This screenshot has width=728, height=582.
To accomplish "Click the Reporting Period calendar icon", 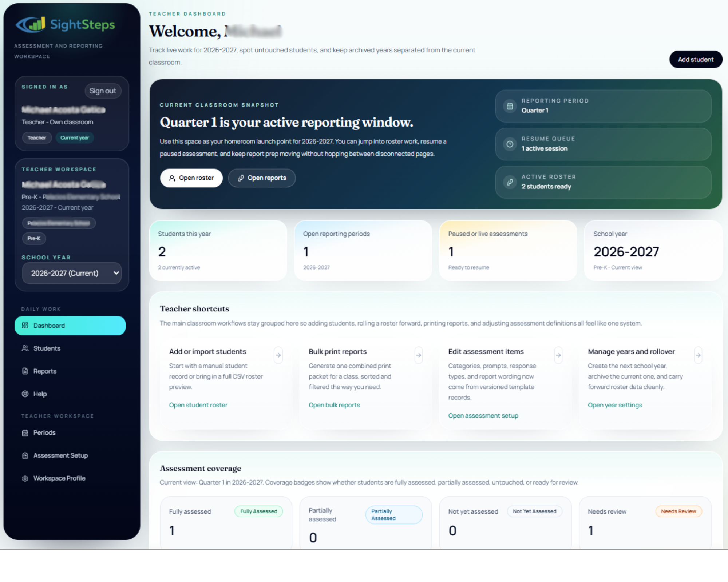I will 510,106.
